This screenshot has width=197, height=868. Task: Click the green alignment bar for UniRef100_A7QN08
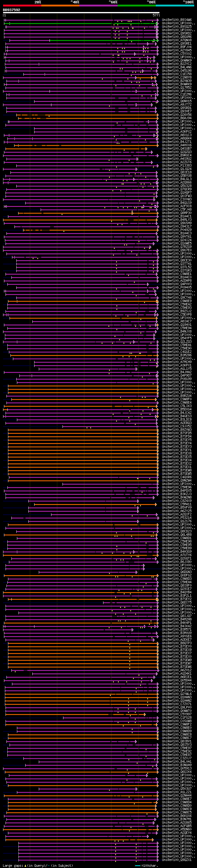[x=103, y=40]
